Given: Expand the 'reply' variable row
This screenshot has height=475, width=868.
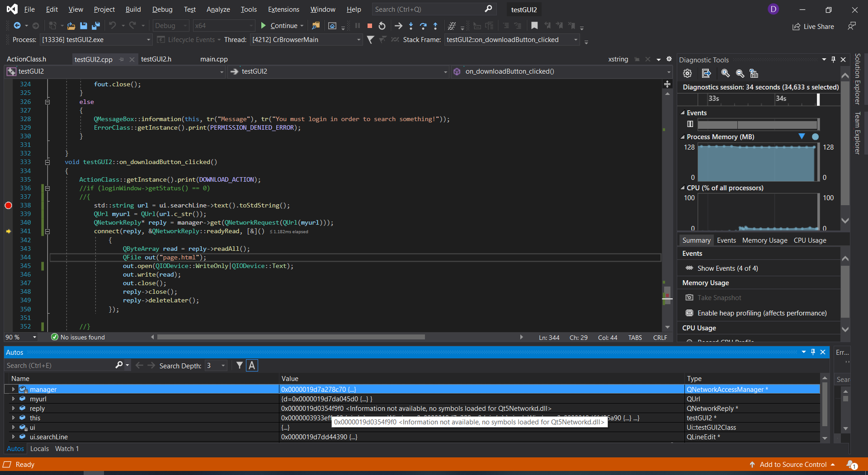Looking at the screenshot, I should tap(13, 408).
